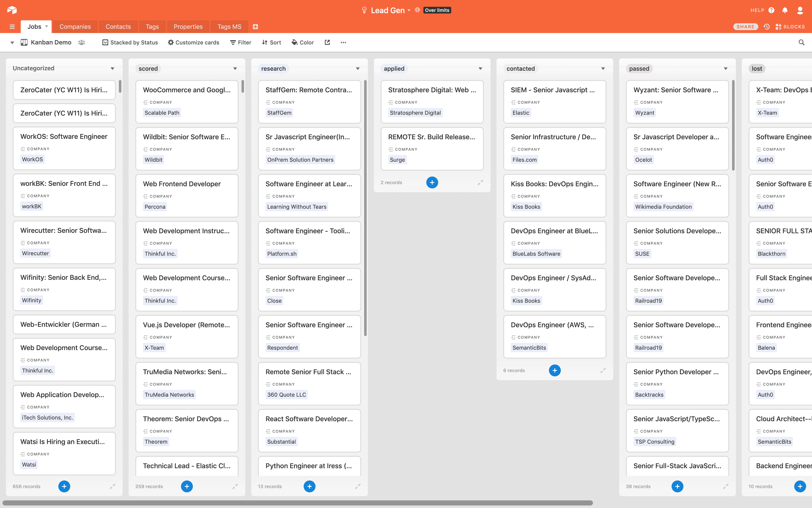
Task: Open collaborators people icon beside Kanban Demo
Action: pos(82,42)
